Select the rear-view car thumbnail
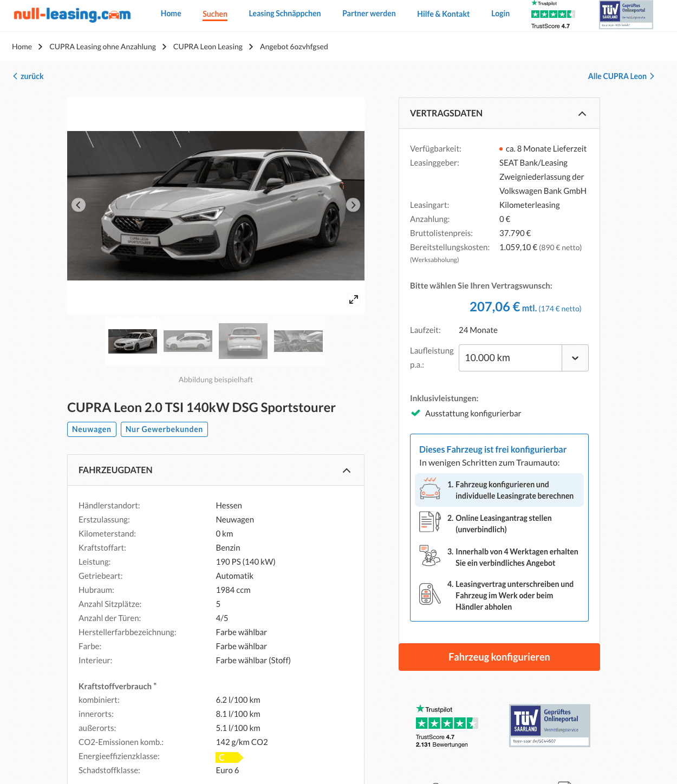The height and width of the screenshot is (784, 677). pyautogui.click(x=243, y=341)
